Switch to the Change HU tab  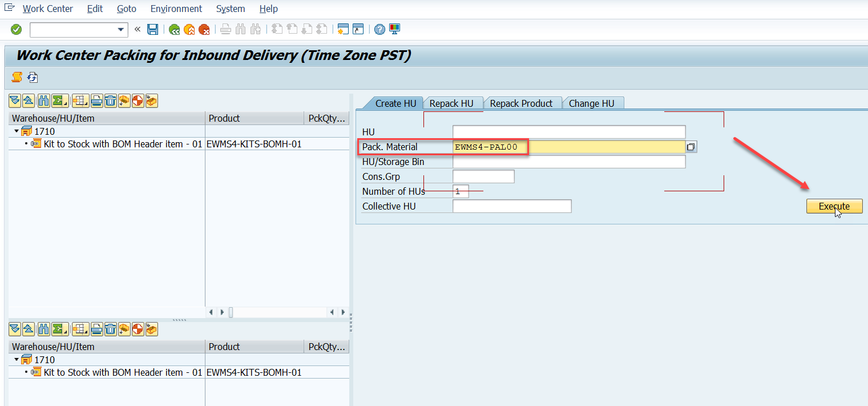click(592, 103)
